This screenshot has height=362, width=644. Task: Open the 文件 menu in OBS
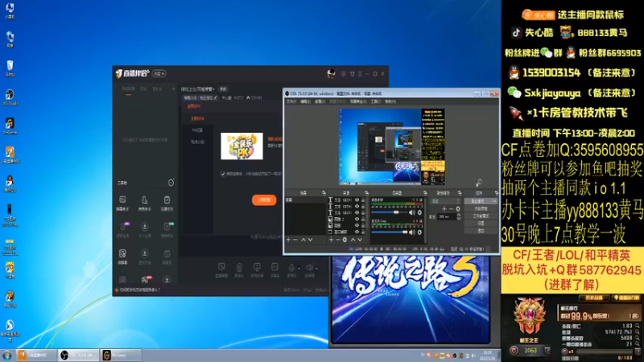[x=291, y=101]
